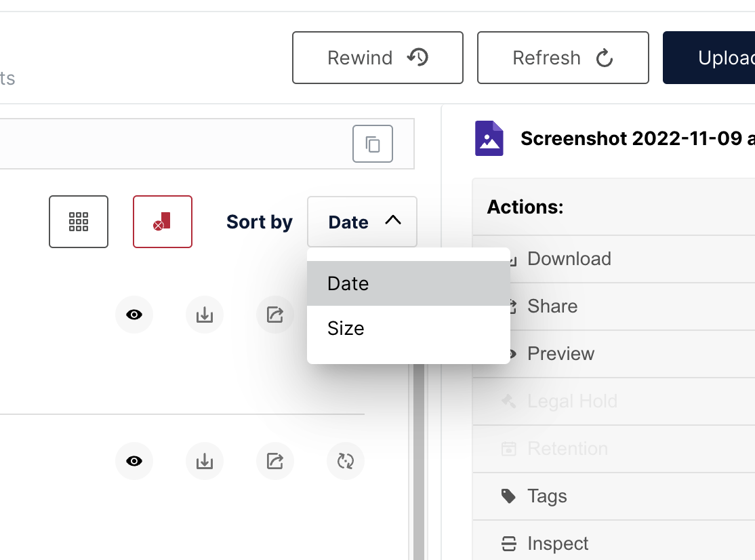
Task: Click the tag icon beside Tags
Action: coord(508,496)
